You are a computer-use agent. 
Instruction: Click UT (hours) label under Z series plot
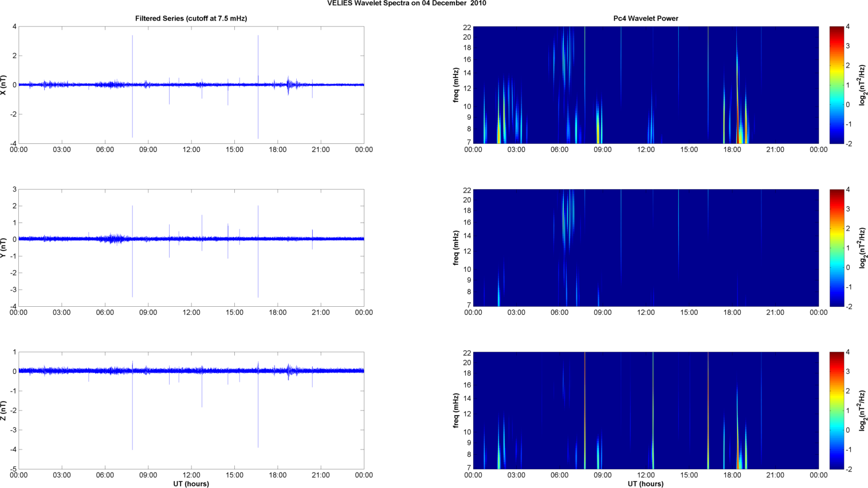coord(191,483)
